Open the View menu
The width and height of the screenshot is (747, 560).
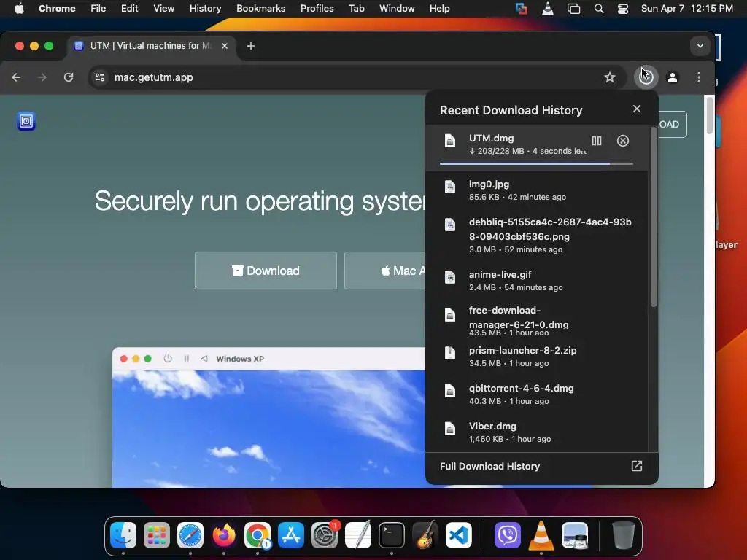pos(163,8)
